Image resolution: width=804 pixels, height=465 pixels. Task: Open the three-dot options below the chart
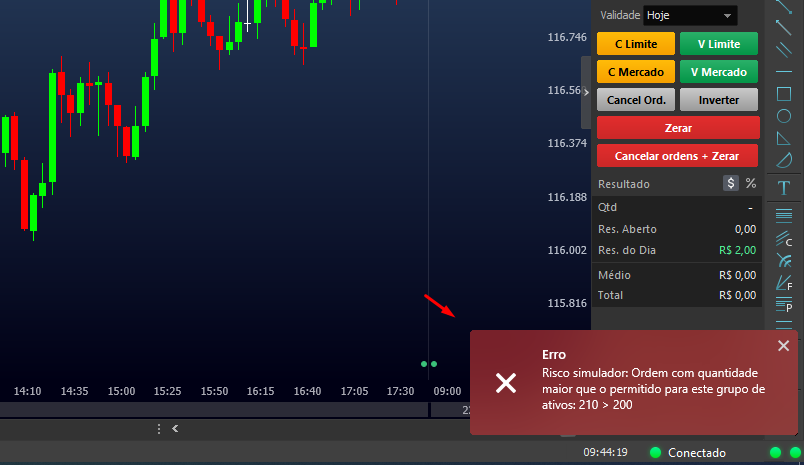pyautogui.click(x=159, y=429)
